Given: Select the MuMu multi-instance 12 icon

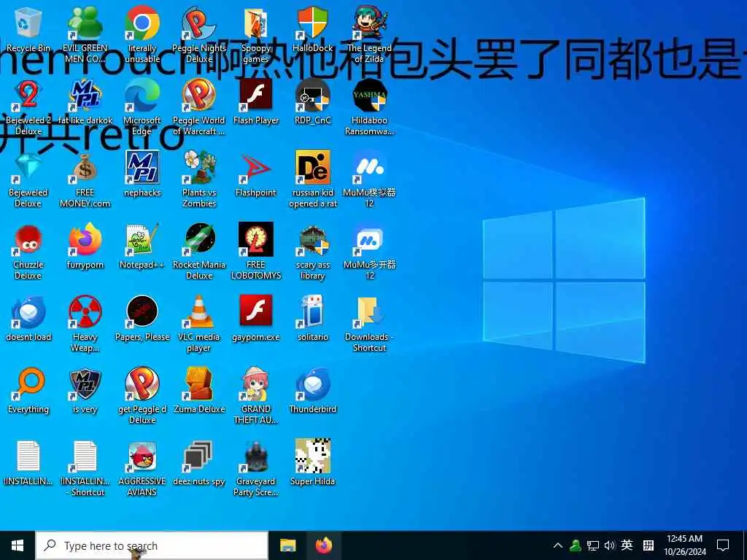Looking at the screenshot, I should (370, 240).
